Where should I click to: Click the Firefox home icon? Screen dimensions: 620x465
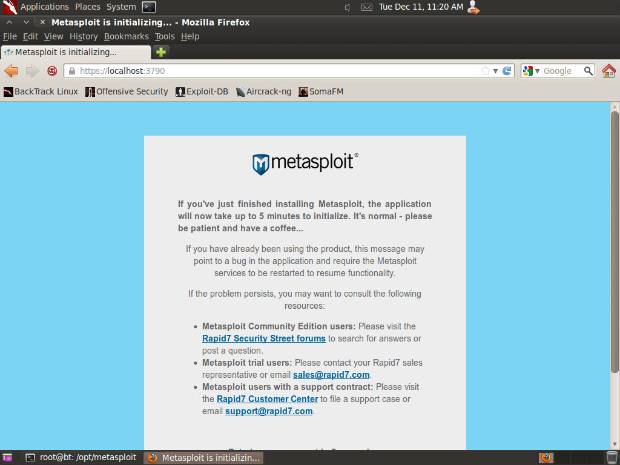(x=608, y=71)
